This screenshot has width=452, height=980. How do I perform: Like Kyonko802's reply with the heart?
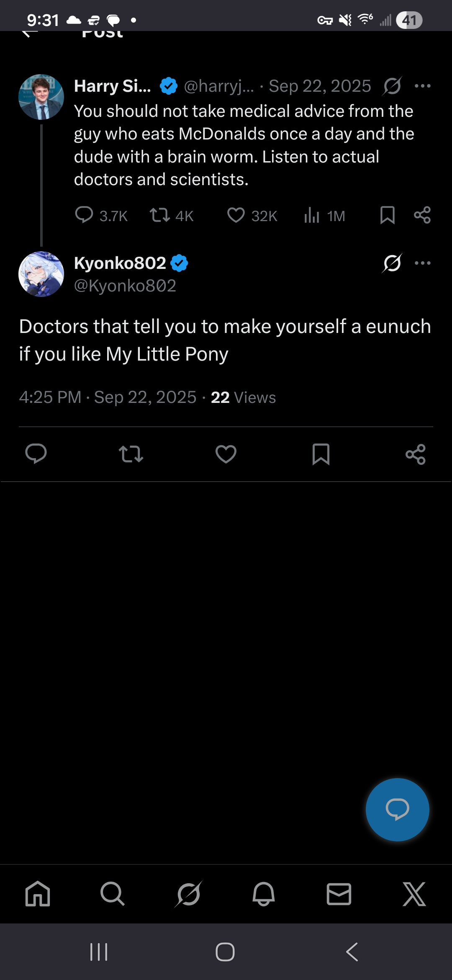(x=226, y=454)
